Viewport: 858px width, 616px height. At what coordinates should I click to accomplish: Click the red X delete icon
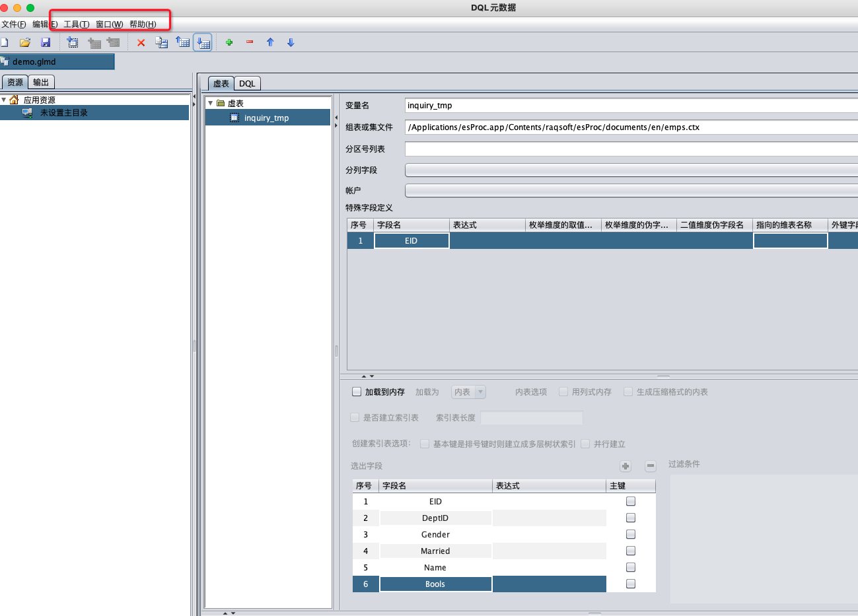(141, 42)
